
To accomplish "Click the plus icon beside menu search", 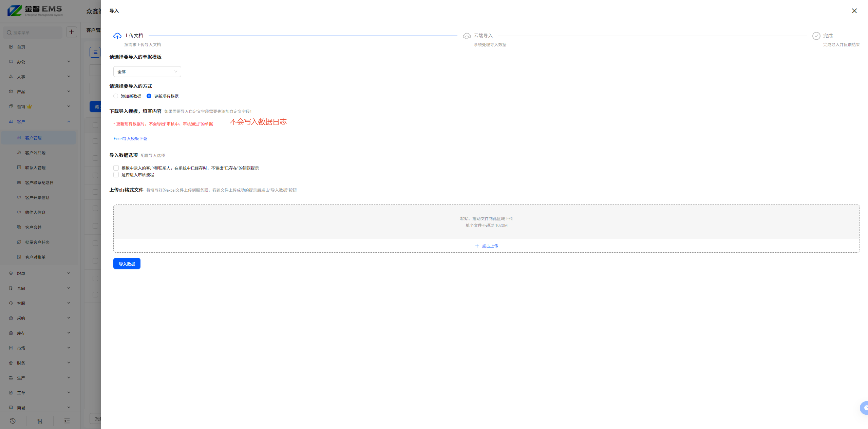I will coord(72,32).
